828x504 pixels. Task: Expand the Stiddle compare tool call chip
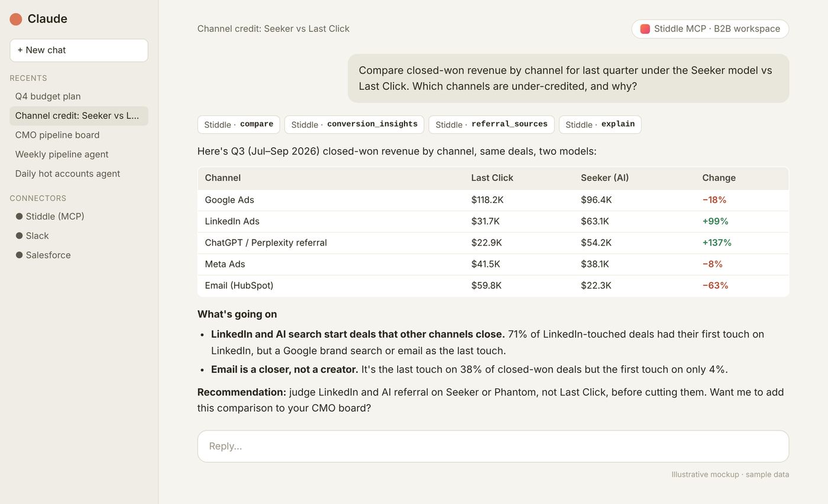(x=239, y=124)
